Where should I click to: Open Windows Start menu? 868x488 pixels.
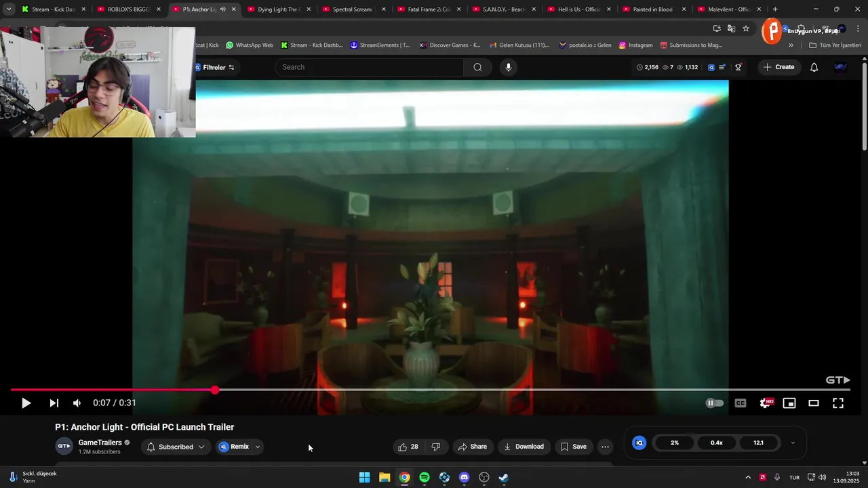(x=364, y=477)
